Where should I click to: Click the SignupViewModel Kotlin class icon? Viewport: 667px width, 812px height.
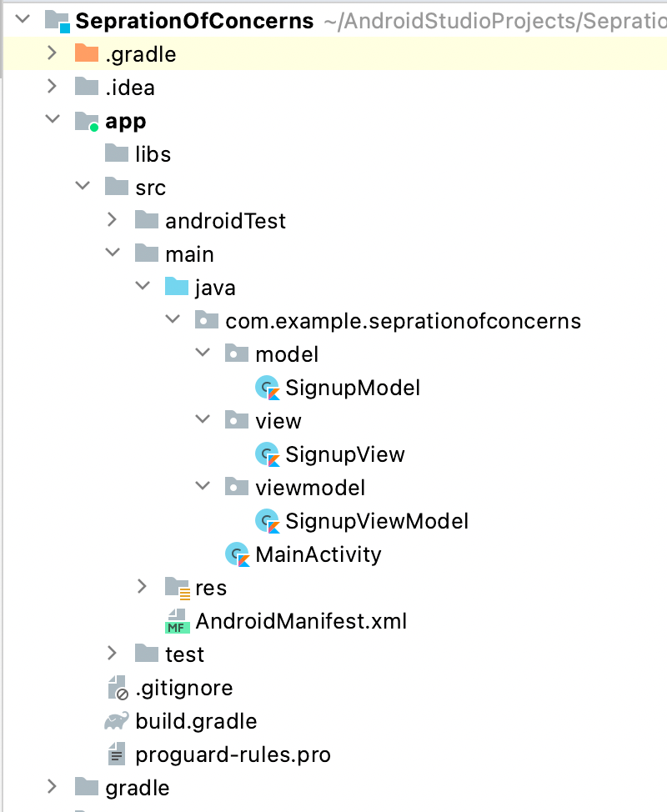tap(268, 521)
